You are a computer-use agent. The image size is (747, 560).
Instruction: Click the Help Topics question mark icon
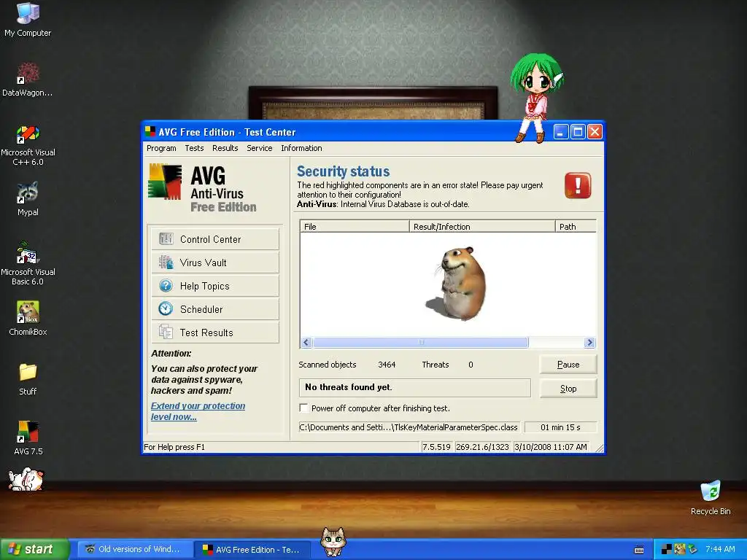click(x=166, y=285)
